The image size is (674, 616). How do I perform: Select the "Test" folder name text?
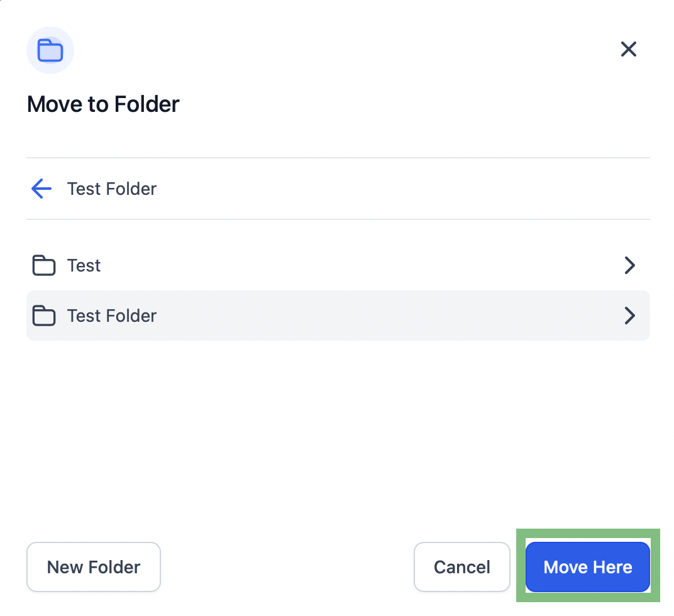(84, 266)
